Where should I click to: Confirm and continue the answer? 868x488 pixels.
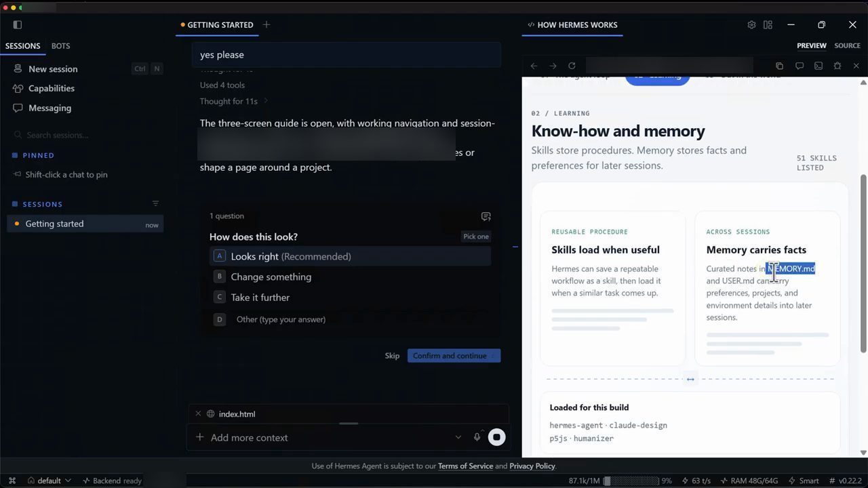pos(454,356)
